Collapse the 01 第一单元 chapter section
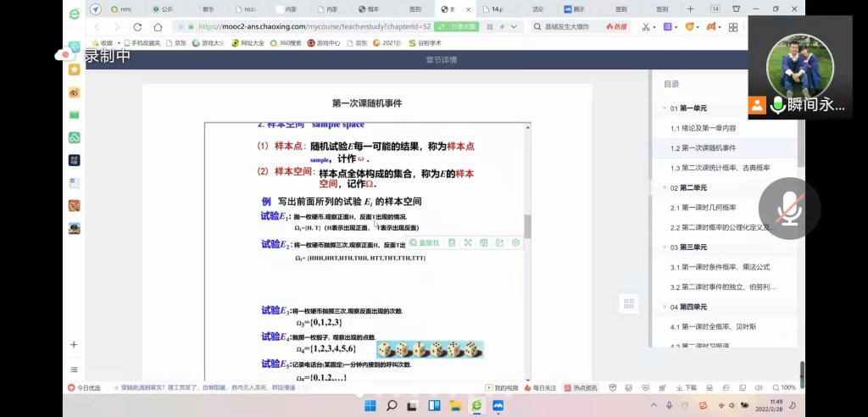This screenshot has height=417, width=868. (667, 108)
